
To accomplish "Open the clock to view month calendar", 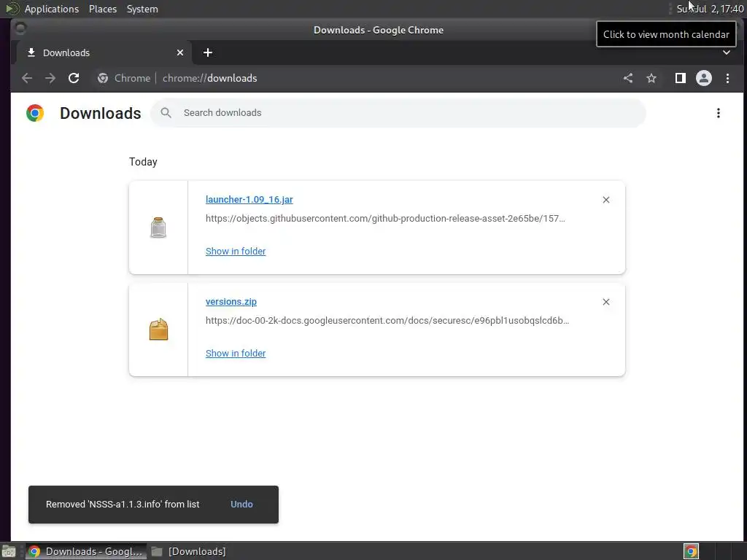I will [710, 9].
